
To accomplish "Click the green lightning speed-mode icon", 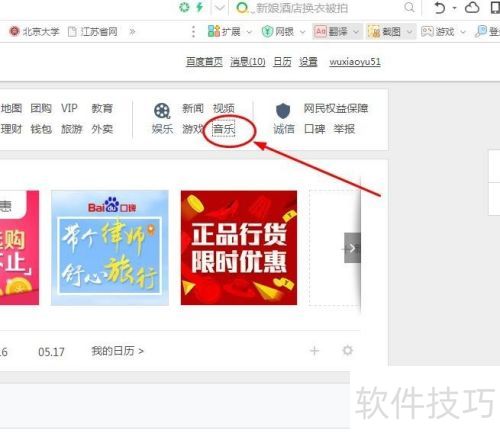I will pos(200,7).
